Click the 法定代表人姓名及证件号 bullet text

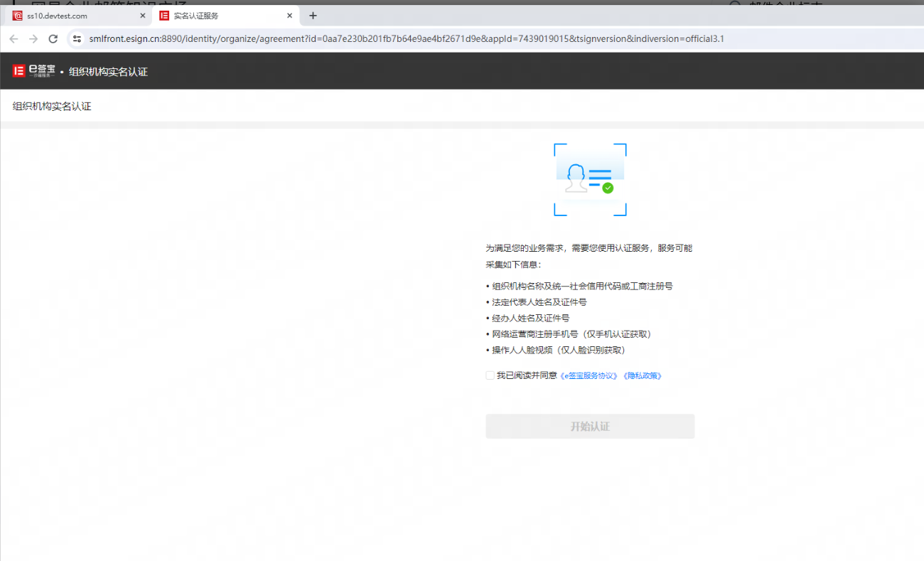pyautogui.click(x=539, y=302)
